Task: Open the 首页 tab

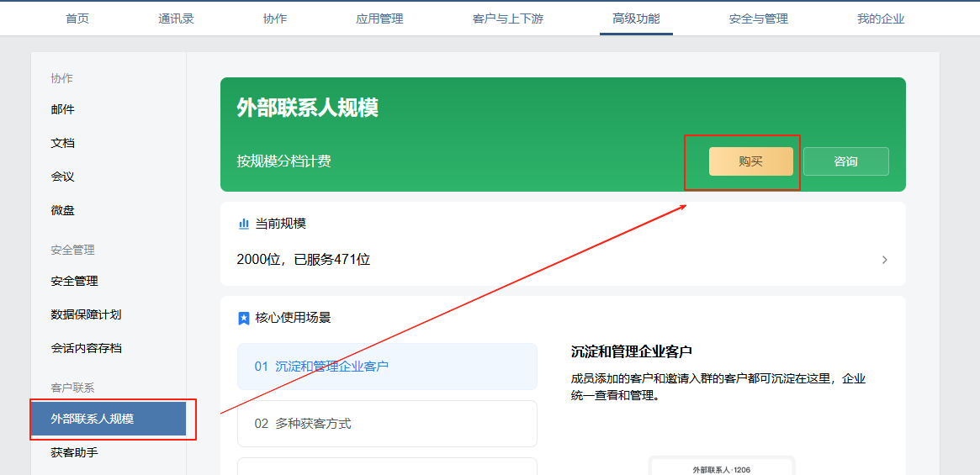Action: pos(77,18)
